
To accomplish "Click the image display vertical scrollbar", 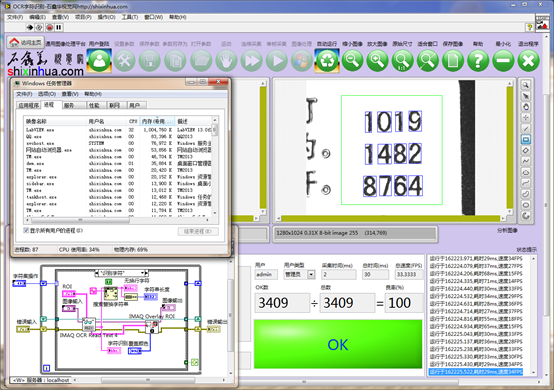I will [509, 147].
